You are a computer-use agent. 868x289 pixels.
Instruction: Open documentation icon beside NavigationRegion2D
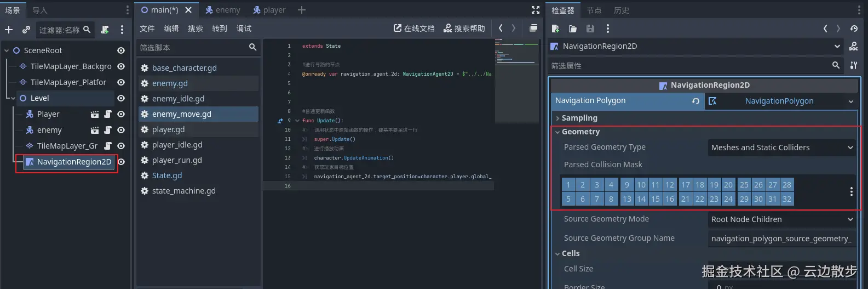[x=854, y=47]
